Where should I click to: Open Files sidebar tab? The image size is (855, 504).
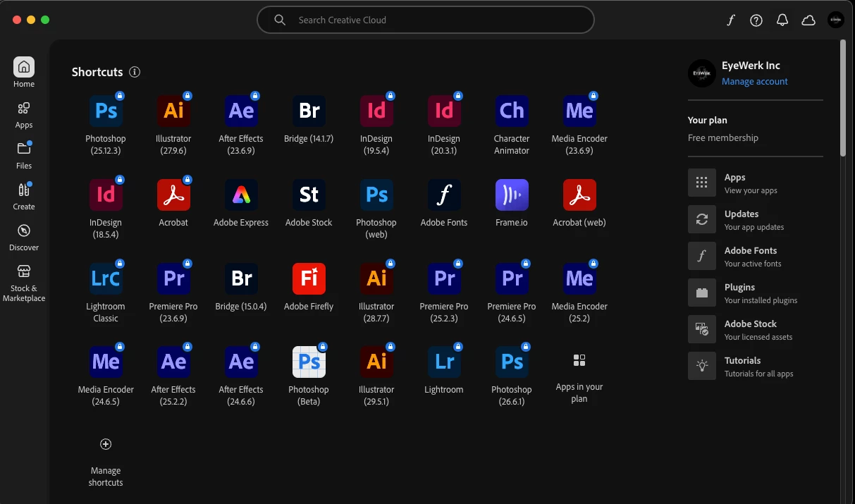[x=24, y=156]
